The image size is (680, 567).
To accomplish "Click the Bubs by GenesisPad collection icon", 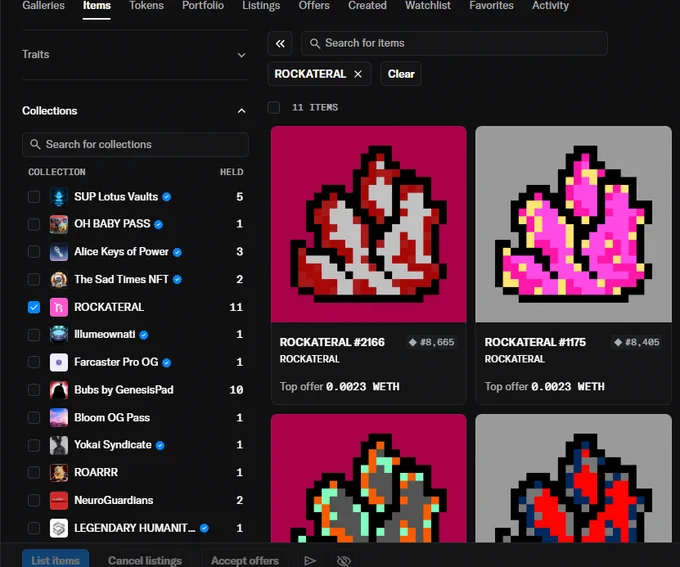I will pyautogui.click(x=59, y=390).
